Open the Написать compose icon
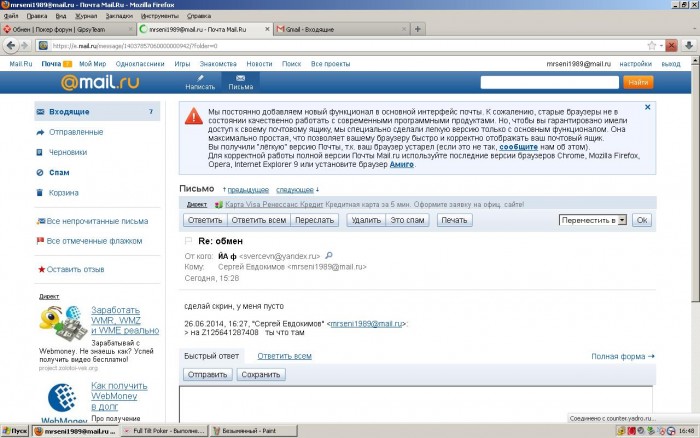This screenshot has height=438, width=700. [x=200, y=83]
